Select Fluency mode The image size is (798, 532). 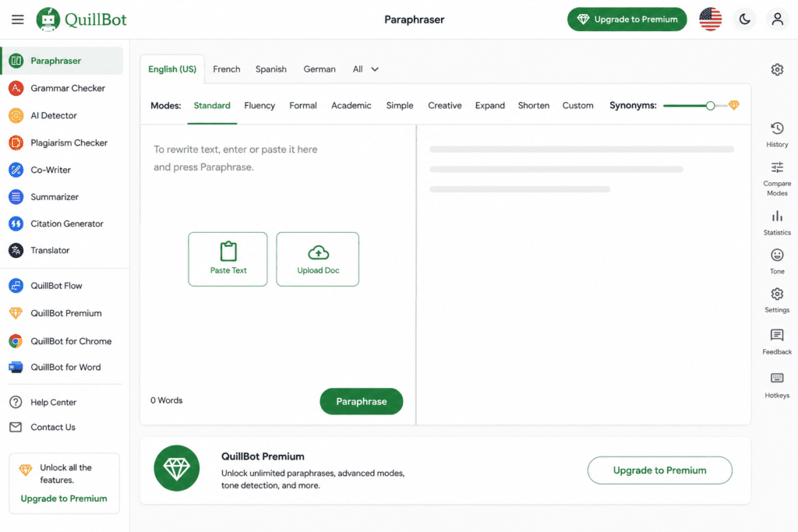pos(260,106)
